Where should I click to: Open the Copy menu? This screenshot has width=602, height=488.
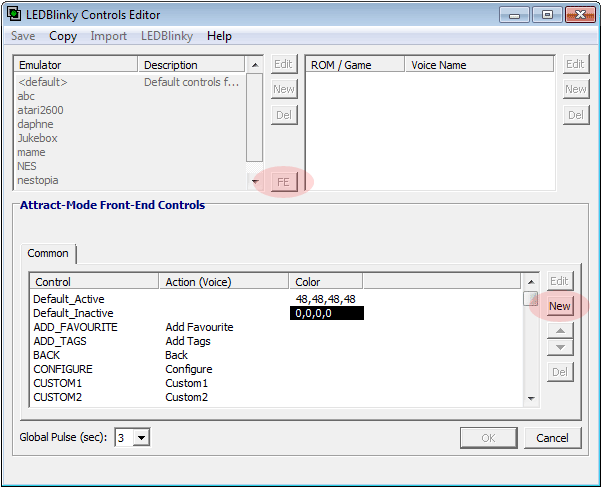point(63,36)
